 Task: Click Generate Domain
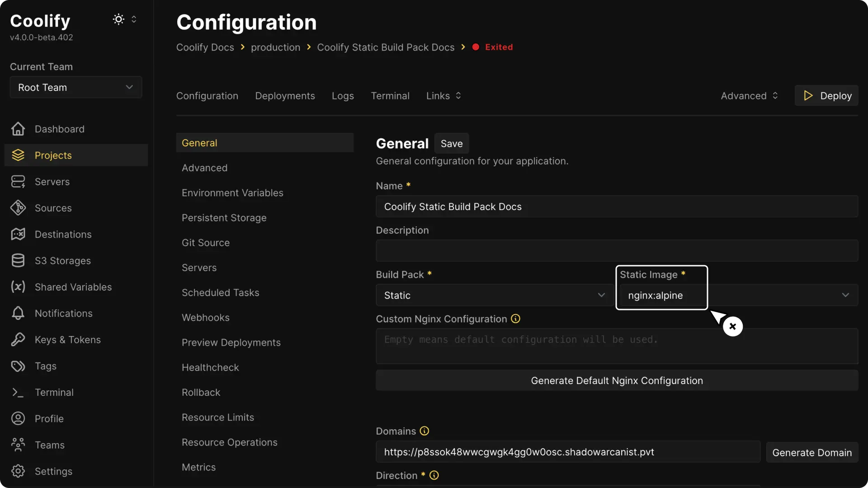(x=811, y=452)
